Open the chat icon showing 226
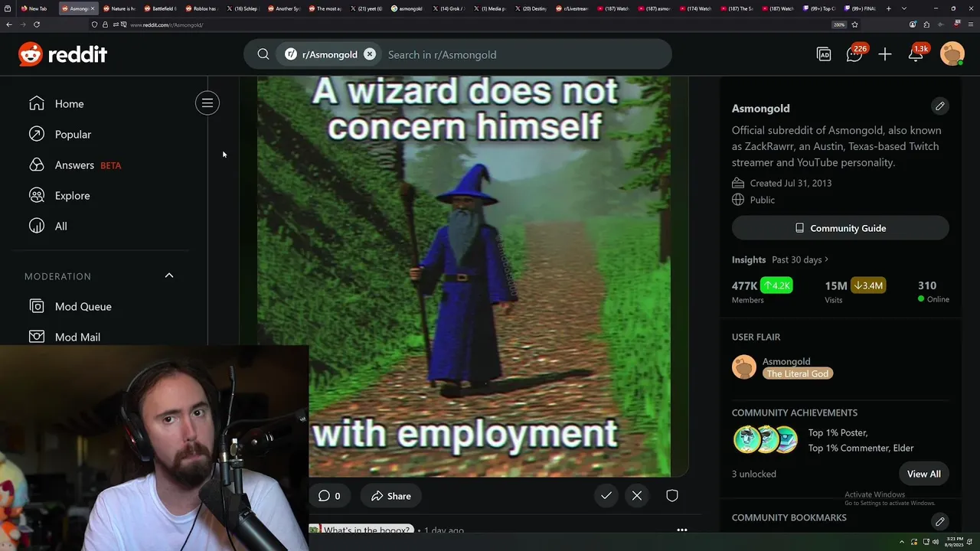 click(855, 54)
